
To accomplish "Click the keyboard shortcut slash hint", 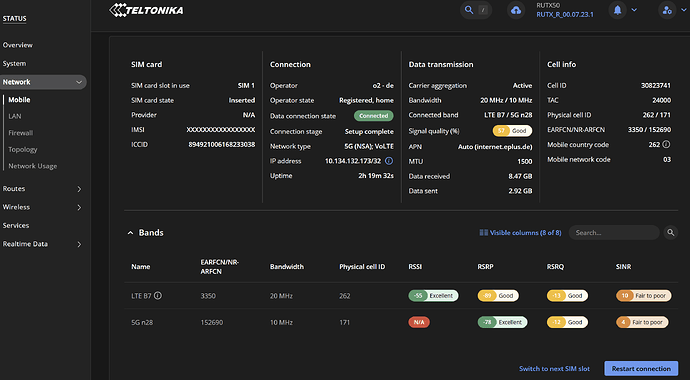I will tap(483, 10).
